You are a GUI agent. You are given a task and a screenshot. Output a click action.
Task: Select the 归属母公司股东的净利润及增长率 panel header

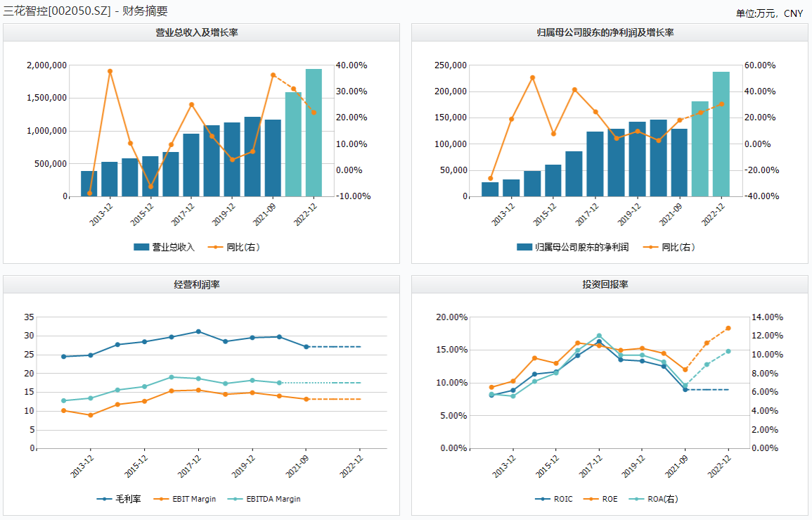tap(610, 32)
